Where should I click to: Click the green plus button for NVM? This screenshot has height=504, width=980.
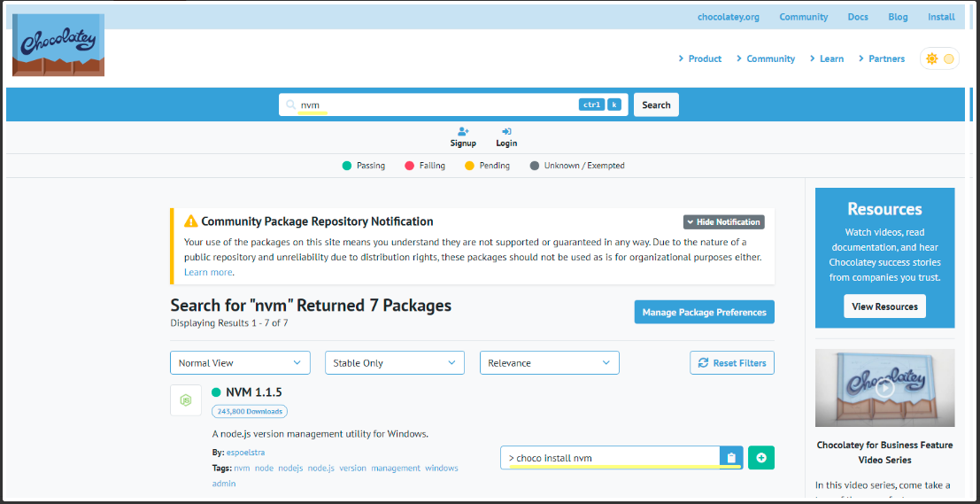[x=761, y=458]
